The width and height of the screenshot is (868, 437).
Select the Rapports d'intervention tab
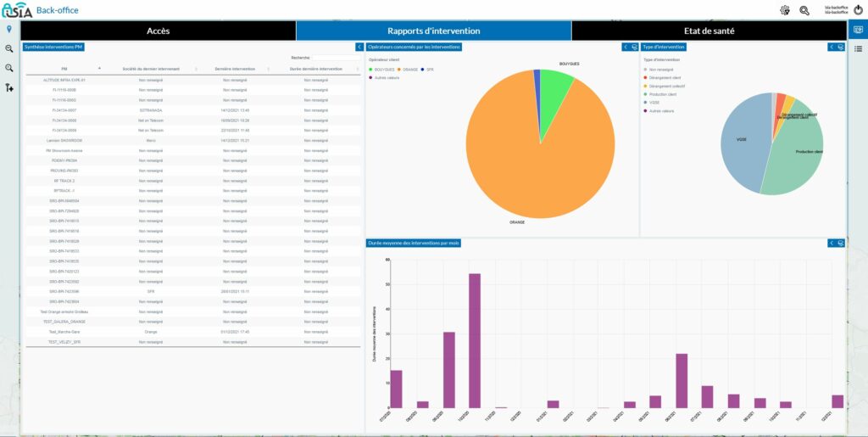coord(433,31)
